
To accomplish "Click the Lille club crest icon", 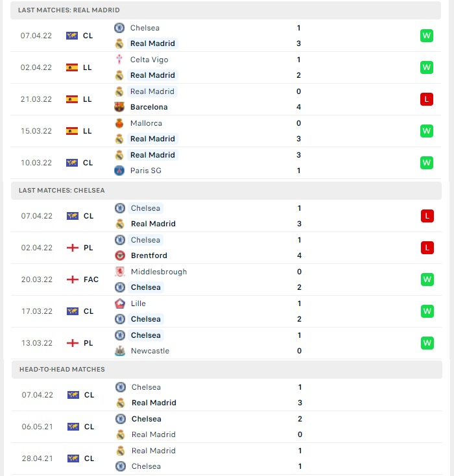I will 120,303.
